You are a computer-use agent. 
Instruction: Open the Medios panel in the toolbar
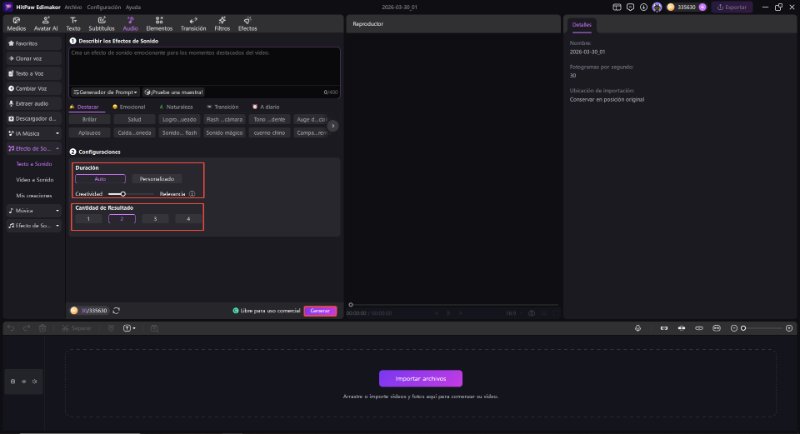(16, 24)
